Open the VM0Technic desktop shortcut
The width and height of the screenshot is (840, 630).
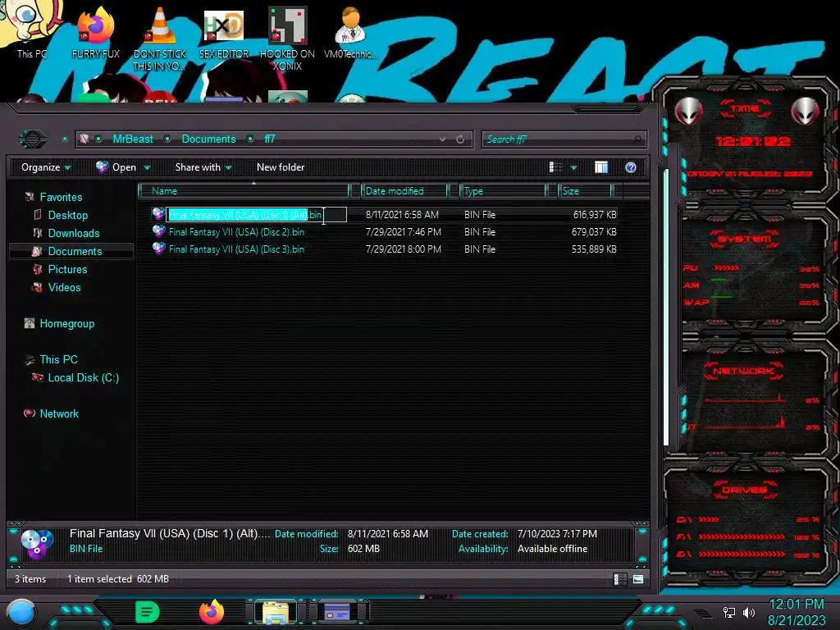point(351,32)
